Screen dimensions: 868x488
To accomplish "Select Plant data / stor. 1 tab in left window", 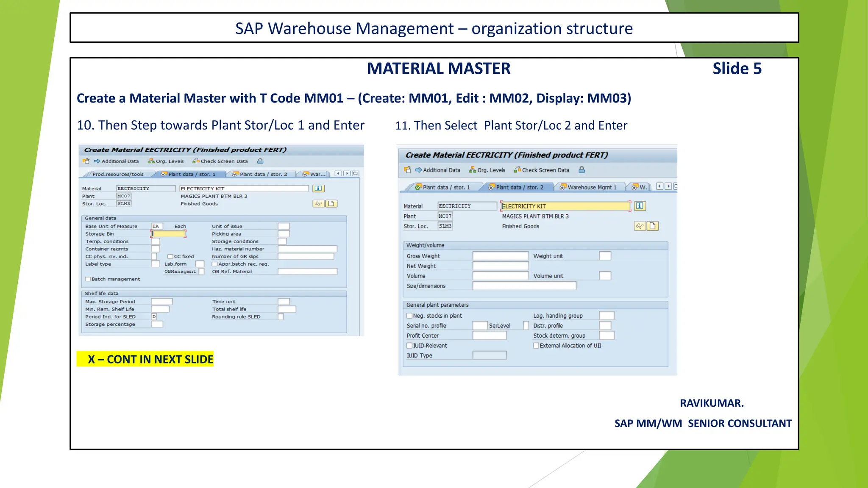I will (x=190, y=174).
